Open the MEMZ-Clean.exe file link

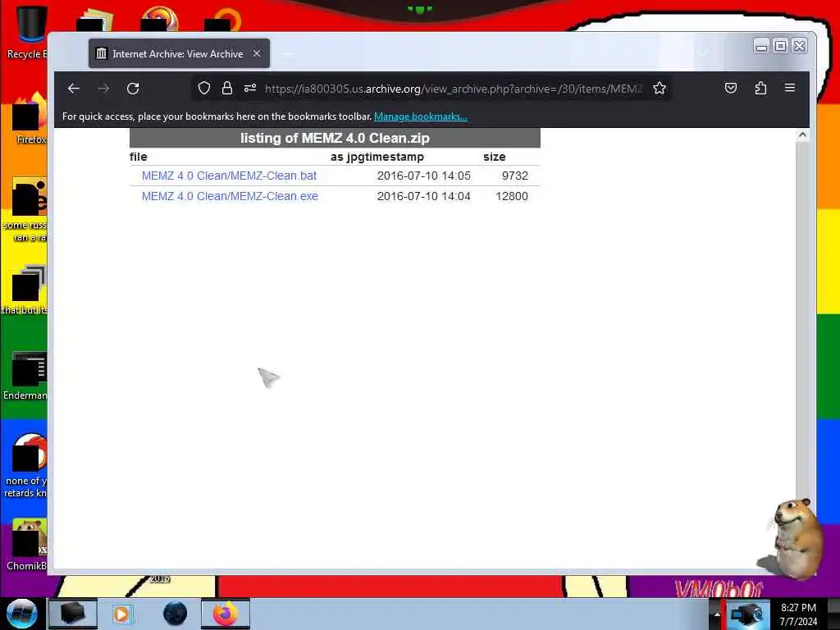coord(230,196)
